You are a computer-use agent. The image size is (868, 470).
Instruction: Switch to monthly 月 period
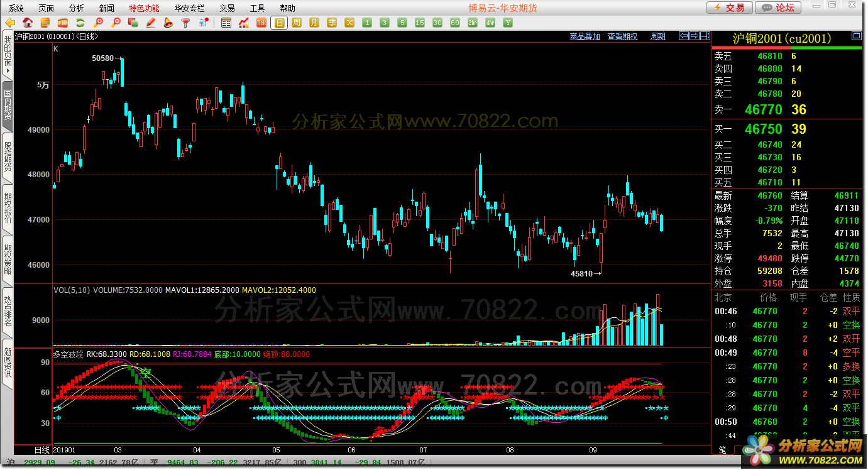(314, 23)
